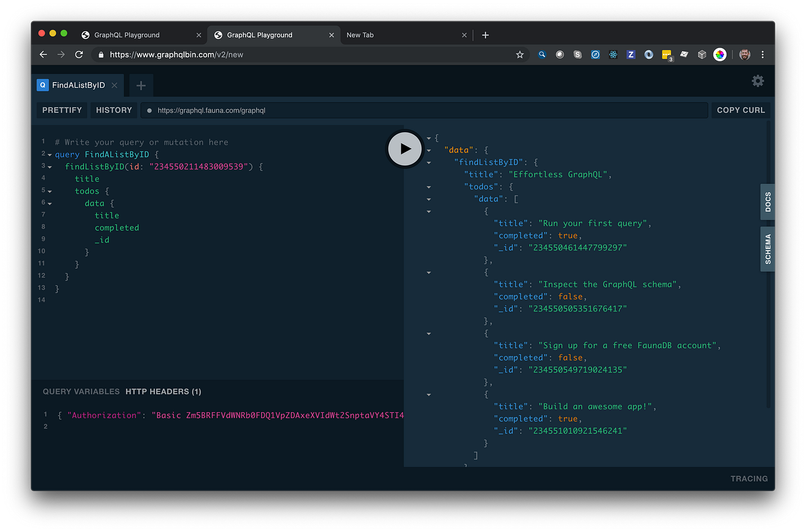Image resolution: width=806 pixels, height=532 pixels.
Task: Reload the page
Action: (79, 54)
